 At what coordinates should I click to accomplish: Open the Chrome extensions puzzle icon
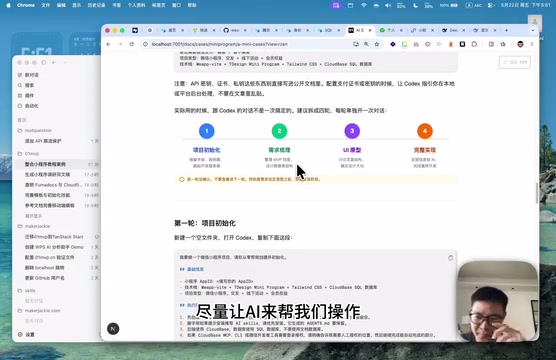pyautogui.click(x=474, y=44)
